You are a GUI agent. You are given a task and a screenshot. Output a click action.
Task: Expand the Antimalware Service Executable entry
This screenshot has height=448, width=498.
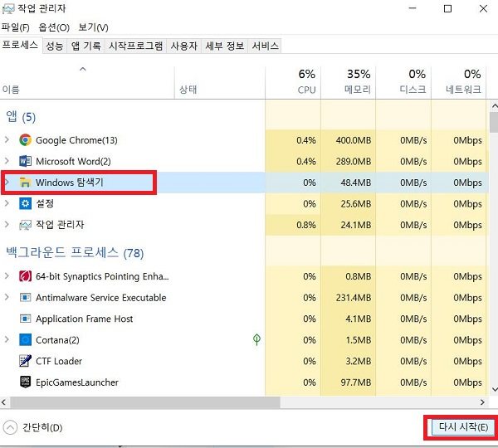pyautogui.click(x=7, y=297)
